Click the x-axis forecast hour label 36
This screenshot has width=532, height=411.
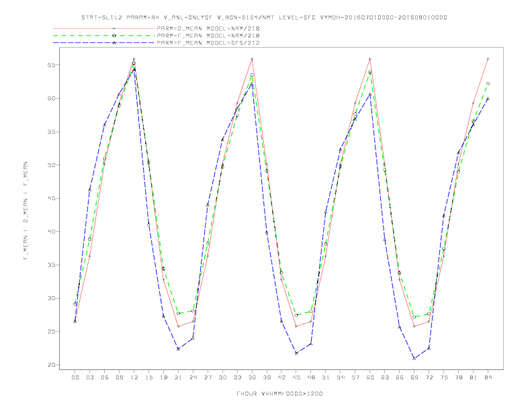[252, 377]
